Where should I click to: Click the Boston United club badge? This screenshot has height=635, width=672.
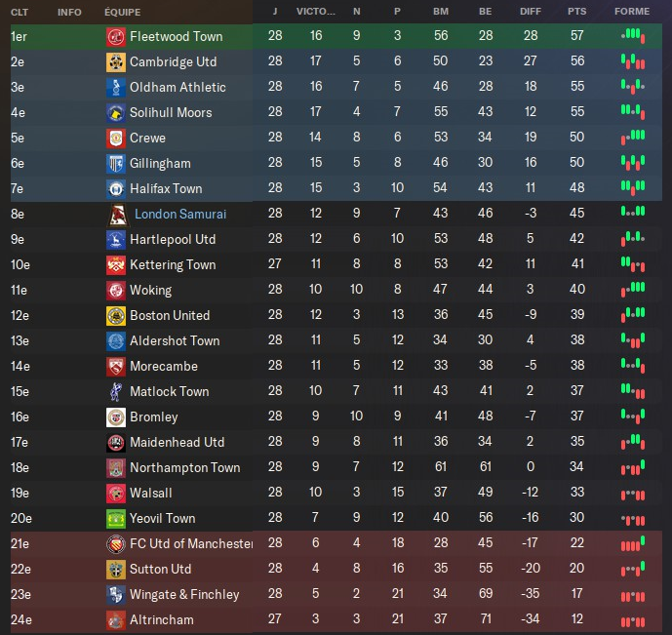[115, 315]
